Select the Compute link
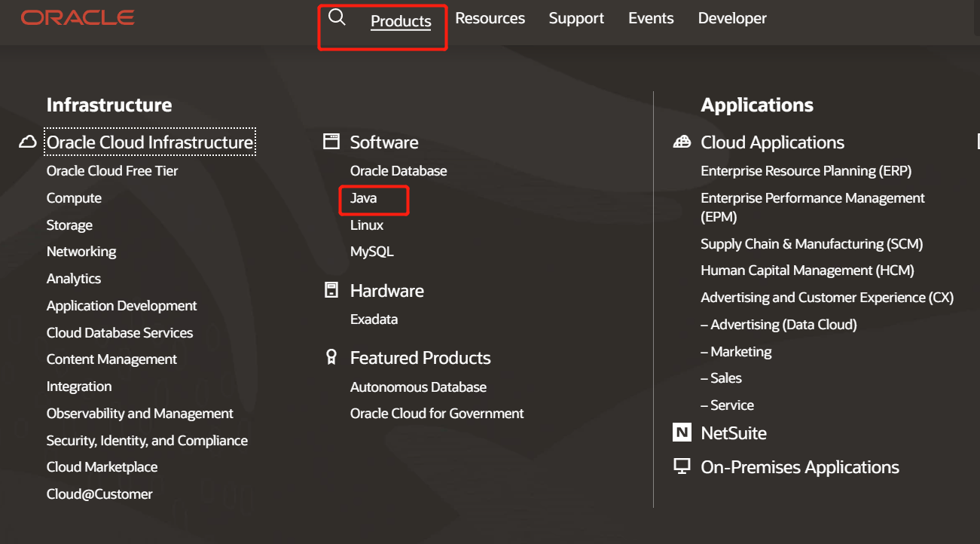 74,198
